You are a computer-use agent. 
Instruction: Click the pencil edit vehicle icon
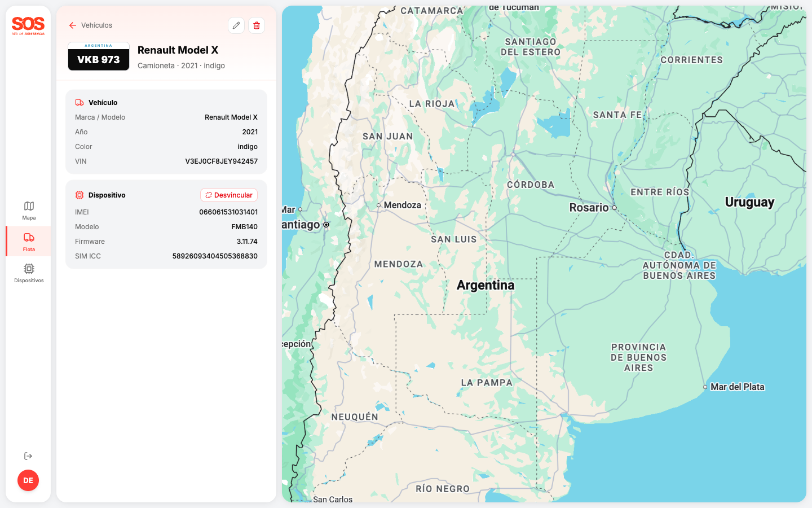236,25
